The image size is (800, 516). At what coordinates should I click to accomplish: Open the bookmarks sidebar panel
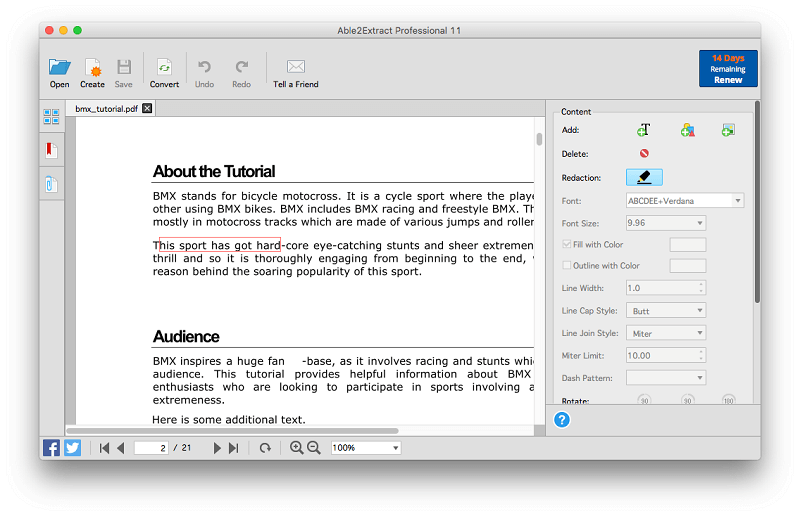[x=52, y=150]
